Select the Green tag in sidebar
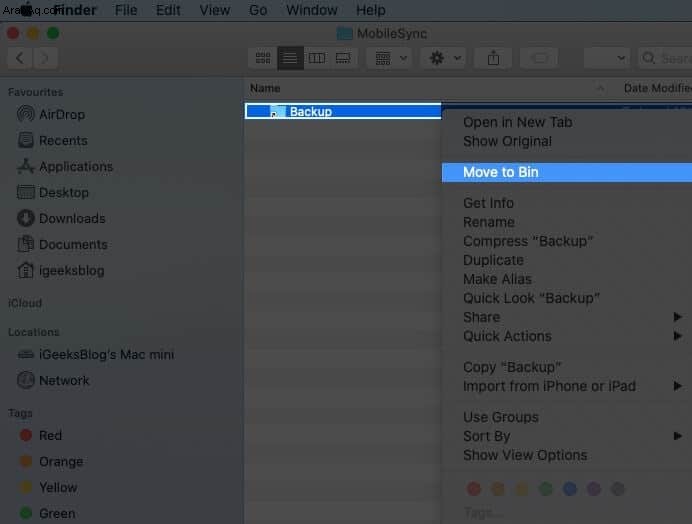692x524 pixels. coord(48,513)
